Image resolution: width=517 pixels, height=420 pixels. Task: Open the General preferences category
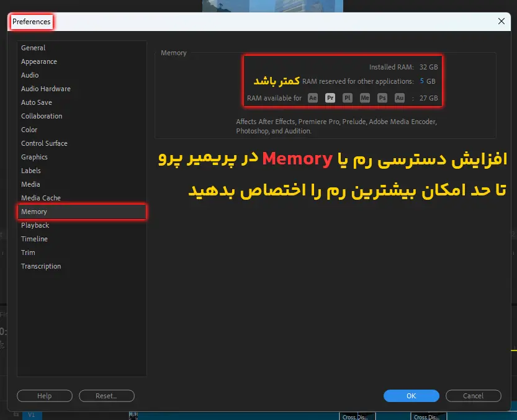[82, 48]
